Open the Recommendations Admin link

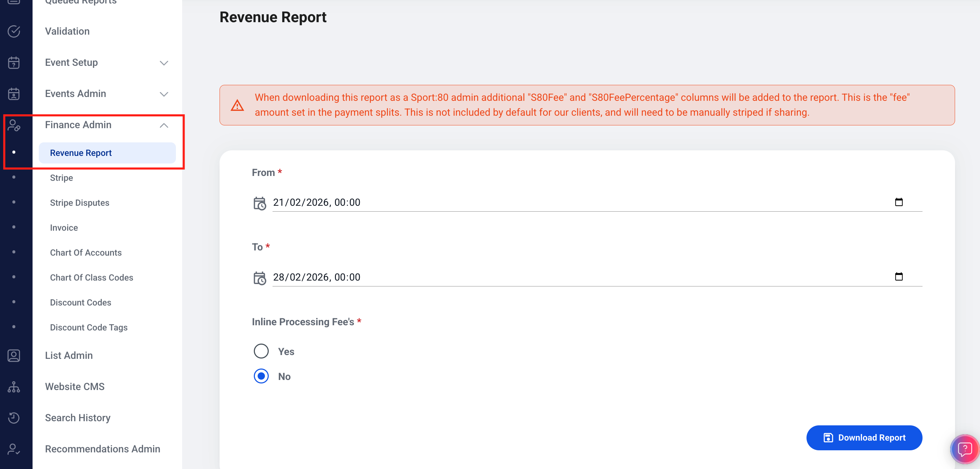click(103, 449)
